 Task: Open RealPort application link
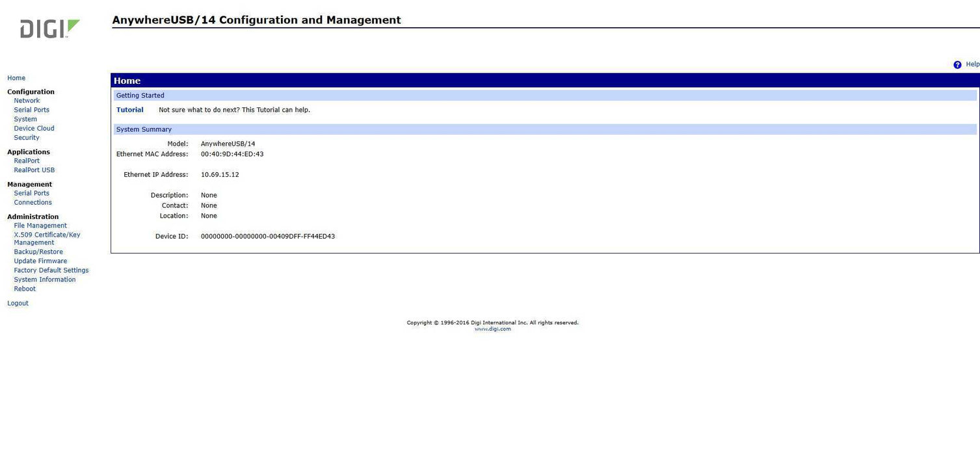click(27, 161)
